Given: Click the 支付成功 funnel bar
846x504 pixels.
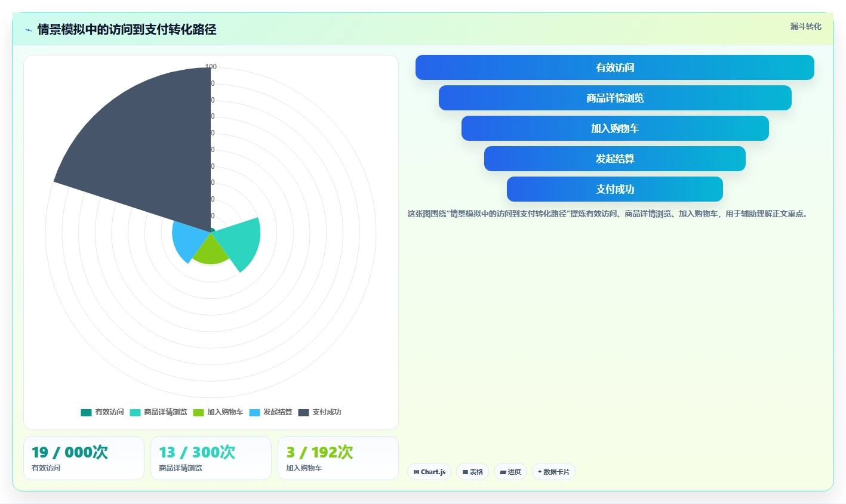Looking at the screenshot, I should tap(615, 189).
